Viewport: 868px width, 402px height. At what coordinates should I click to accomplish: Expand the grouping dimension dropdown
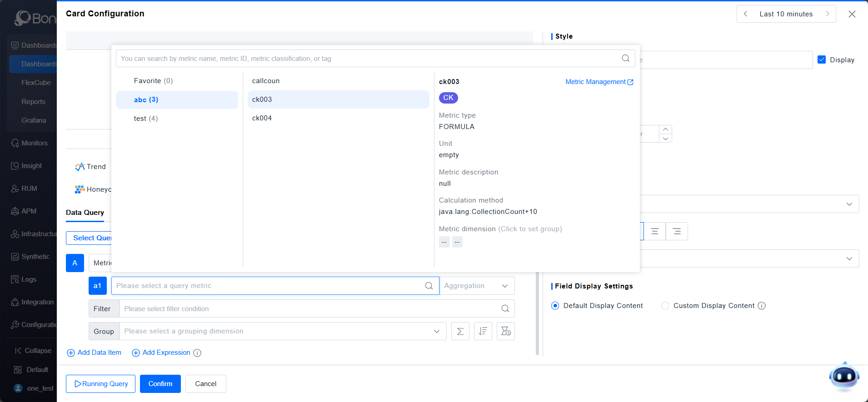coord(436,331)
